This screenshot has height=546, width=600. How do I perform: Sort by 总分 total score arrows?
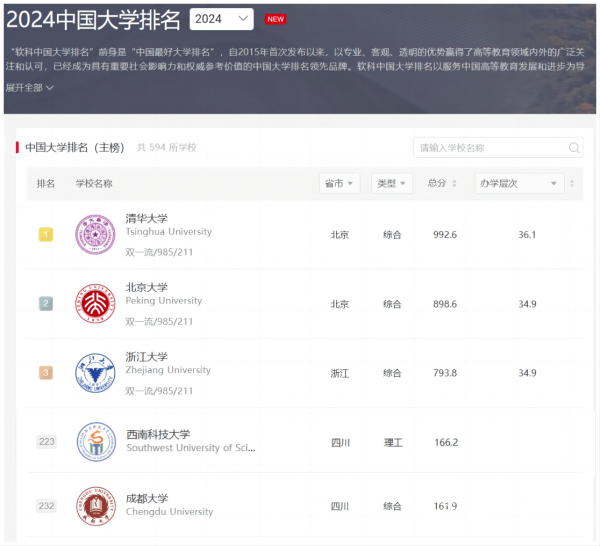click(454, 184)
